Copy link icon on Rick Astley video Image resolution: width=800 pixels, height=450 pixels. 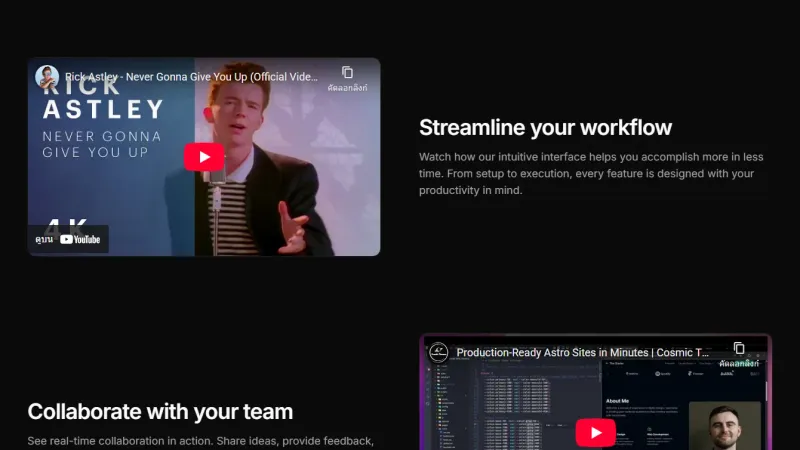347,73
